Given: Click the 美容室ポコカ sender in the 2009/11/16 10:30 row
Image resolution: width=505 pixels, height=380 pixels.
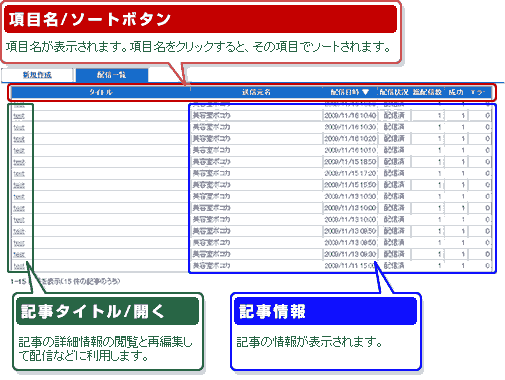Looking at the screenshot, I should [x=211, y=127].
